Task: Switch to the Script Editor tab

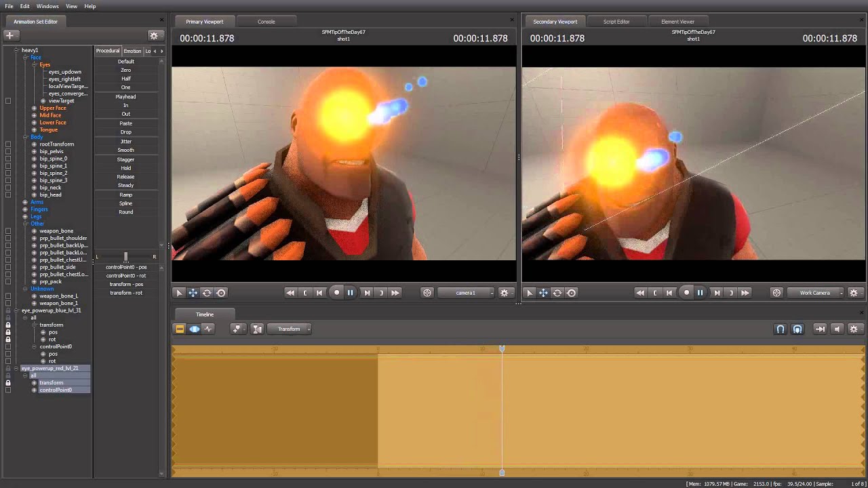Action: tap(616, 22)
